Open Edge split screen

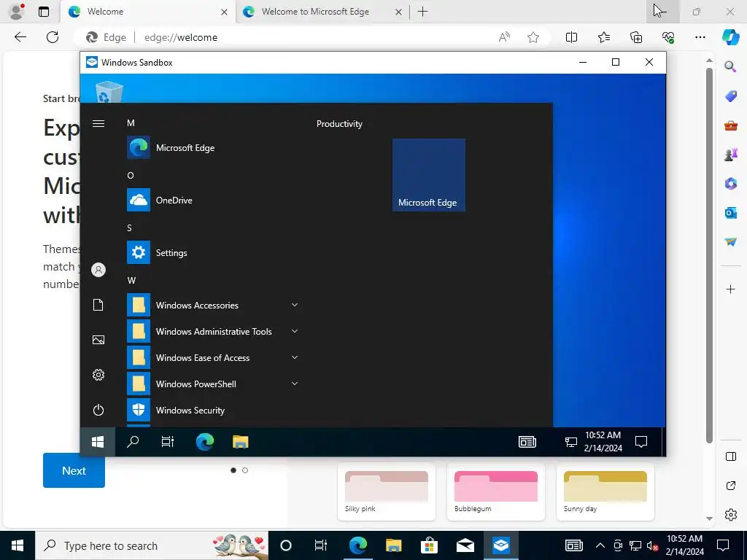571,37
